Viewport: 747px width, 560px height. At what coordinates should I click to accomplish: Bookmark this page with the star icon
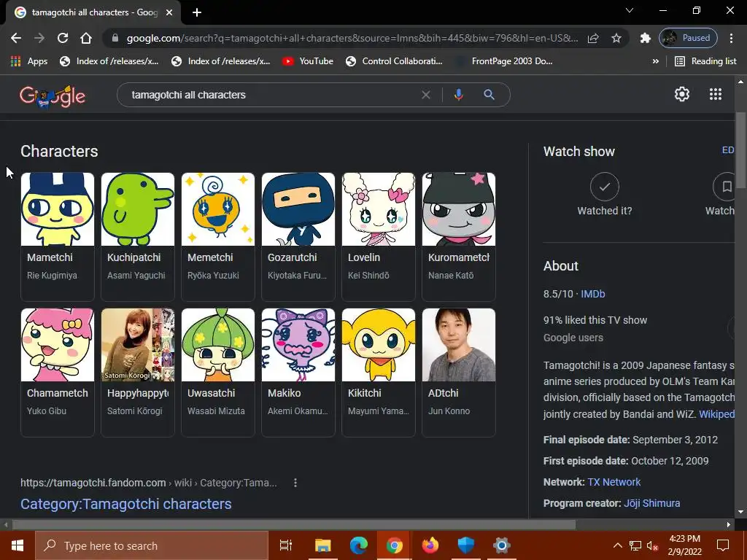pos(616,38)
